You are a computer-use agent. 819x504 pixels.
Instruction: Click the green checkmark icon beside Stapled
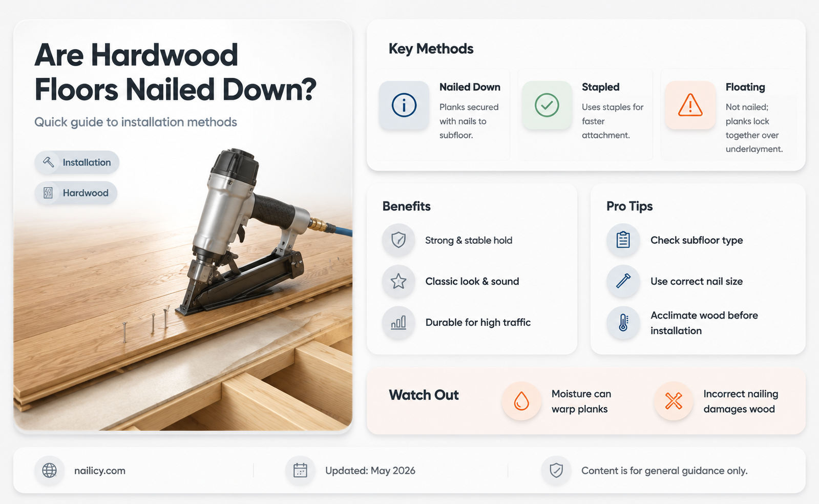tap(547, 105)
